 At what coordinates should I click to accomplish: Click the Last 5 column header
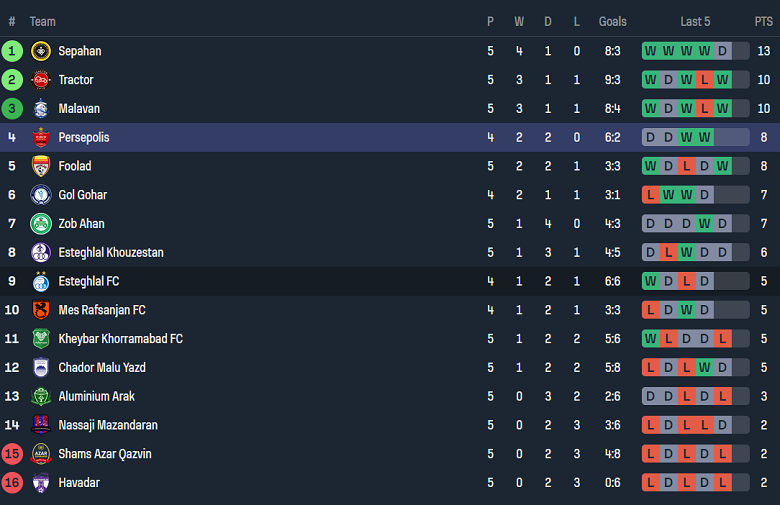click(x=695, y=21)
